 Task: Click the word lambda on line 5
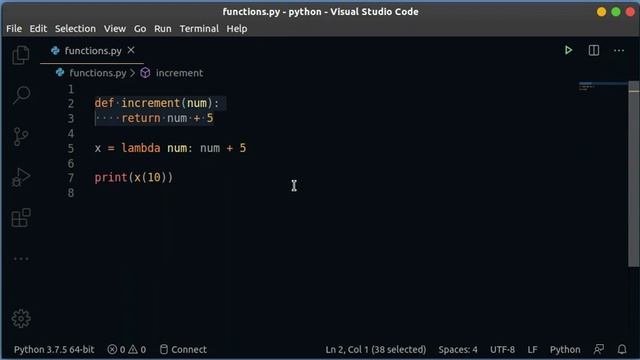click(140, 148)
